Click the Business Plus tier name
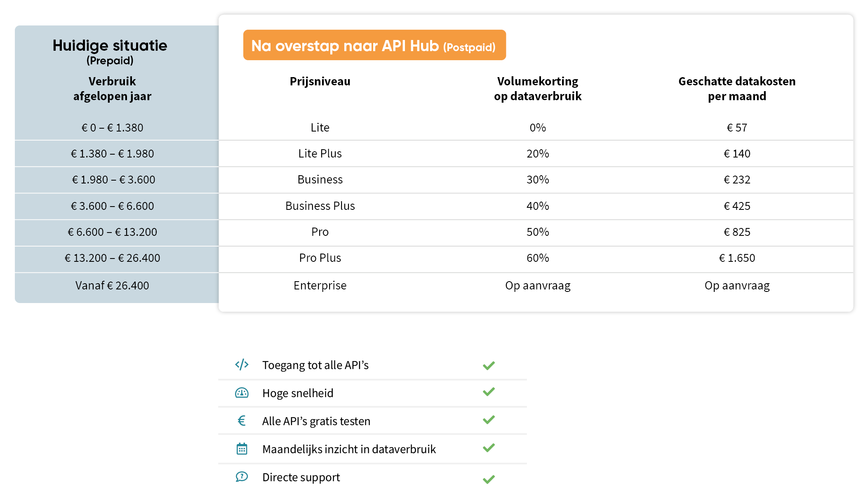 click(320, 206)
